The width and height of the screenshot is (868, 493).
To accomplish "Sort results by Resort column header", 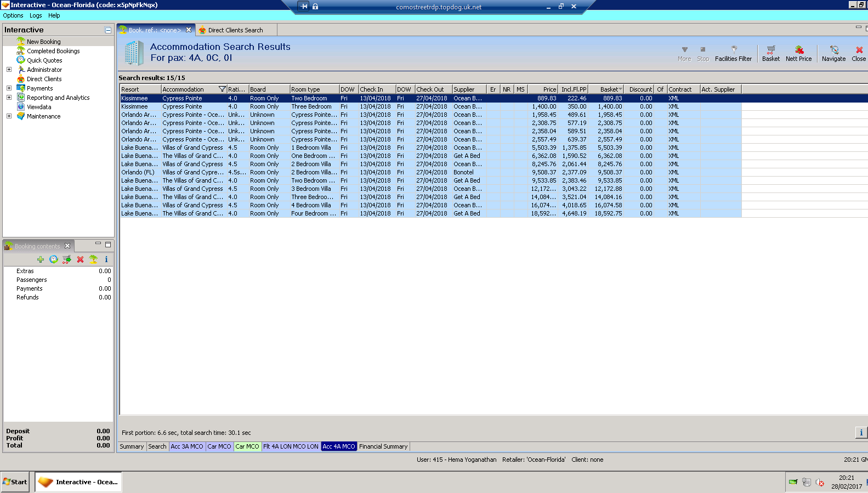I will tap(140, 89).
